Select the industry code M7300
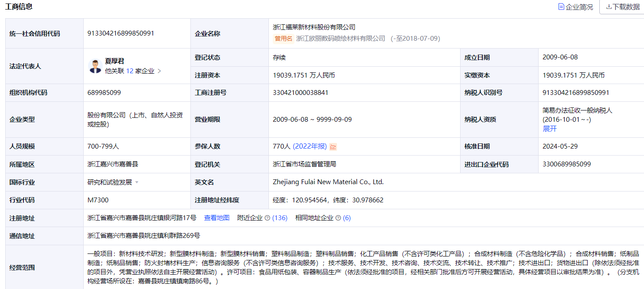 pos(98,200)
